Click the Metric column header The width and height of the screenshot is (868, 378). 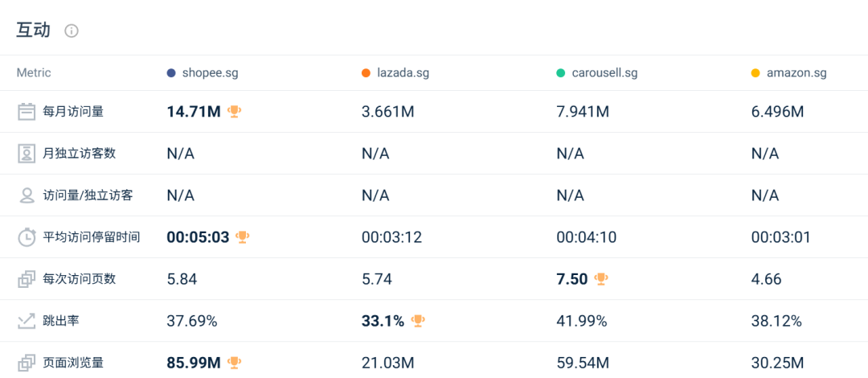point(34,73)
